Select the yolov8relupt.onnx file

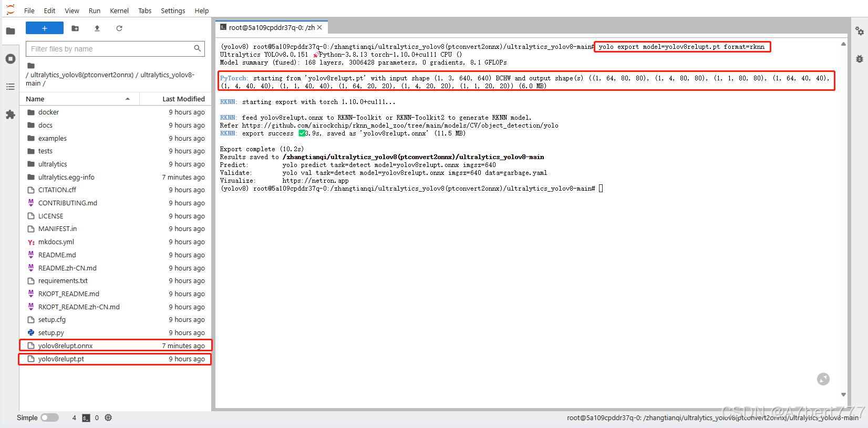point(116,346)
